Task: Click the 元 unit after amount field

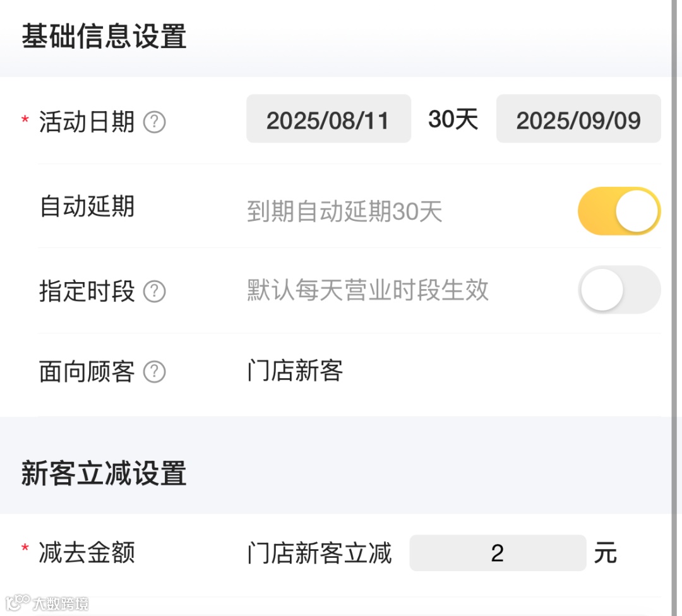Action: click(605, 554)
